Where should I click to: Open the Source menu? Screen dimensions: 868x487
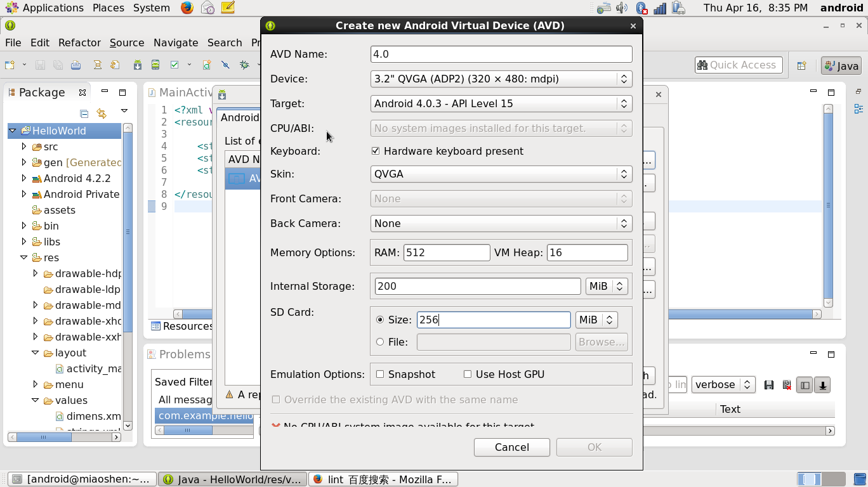127,42
